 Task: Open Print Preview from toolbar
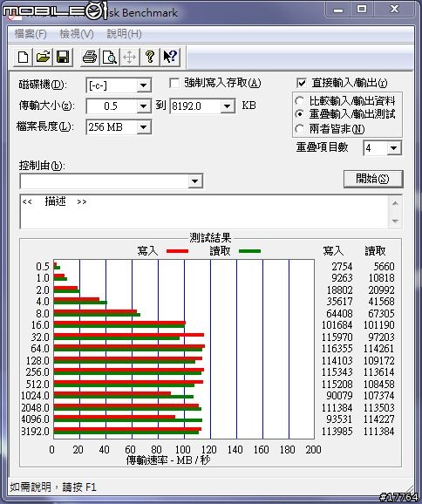tap(110, 58)
